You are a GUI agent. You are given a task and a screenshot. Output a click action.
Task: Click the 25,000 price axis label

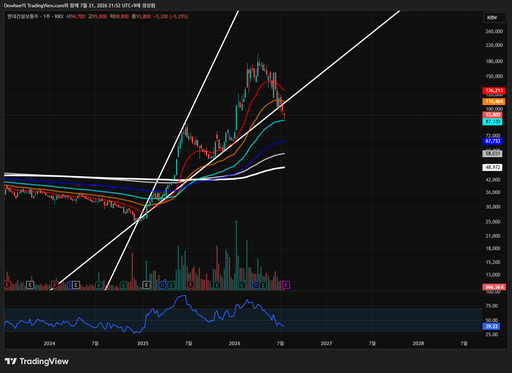pyautogui.click(x=493, y=222)
